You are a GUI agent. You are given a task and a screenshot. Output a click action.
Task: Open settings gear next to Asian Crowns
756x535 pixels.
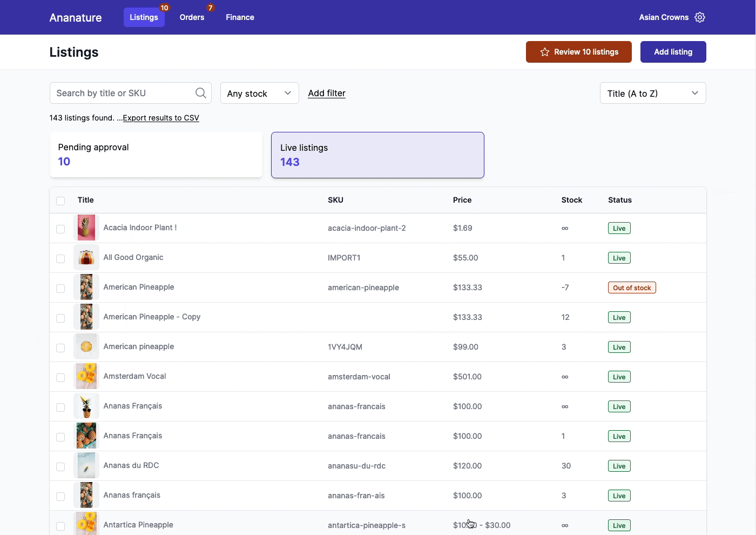coord(700,17)
